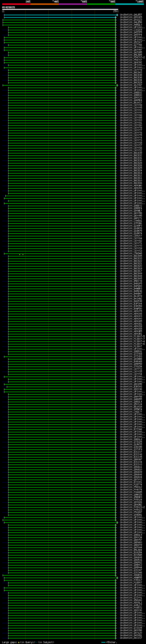Click the orange ~40% legend color bar
This screenshot has width=146, height=644.
coord(45,4)
